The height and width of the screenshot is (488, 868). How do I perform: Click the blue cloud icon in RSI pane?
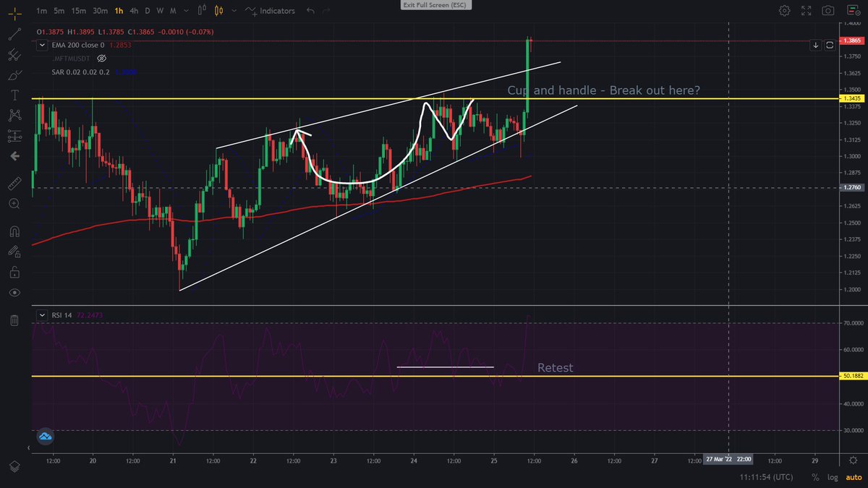tap(46, 437)
